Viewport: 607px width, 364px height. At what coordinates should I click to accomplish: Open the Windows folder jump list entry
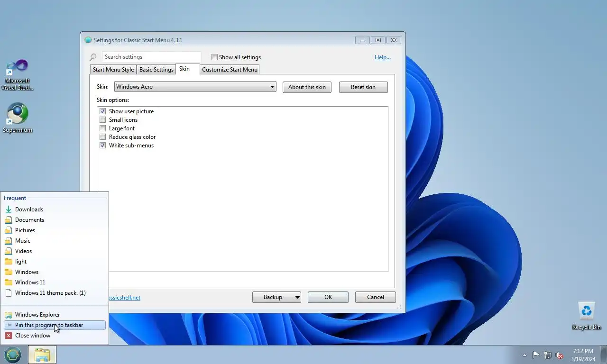click(x=55, y=272)
